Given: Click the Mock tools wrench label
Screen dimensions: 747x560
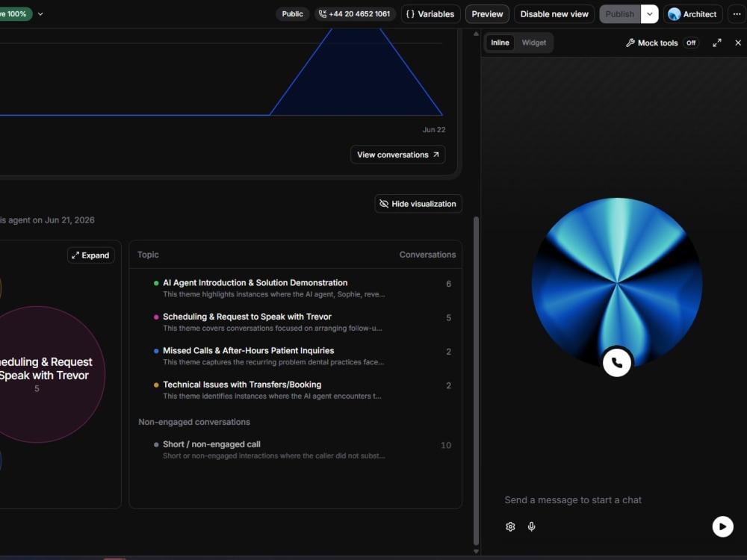Looking at the screenshot, I should [x=651, y=43].
